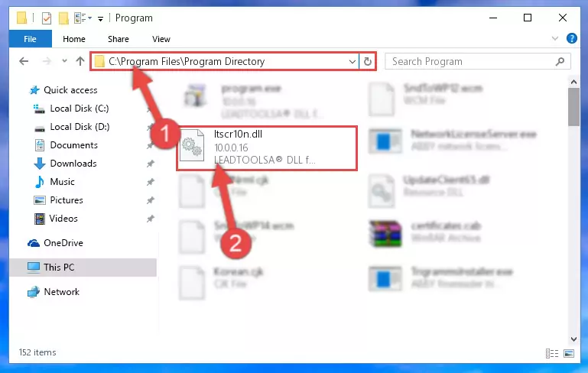The image size is (588, 373).
Task: Switch to the Home ribbon tab
Action: point(74,39)
